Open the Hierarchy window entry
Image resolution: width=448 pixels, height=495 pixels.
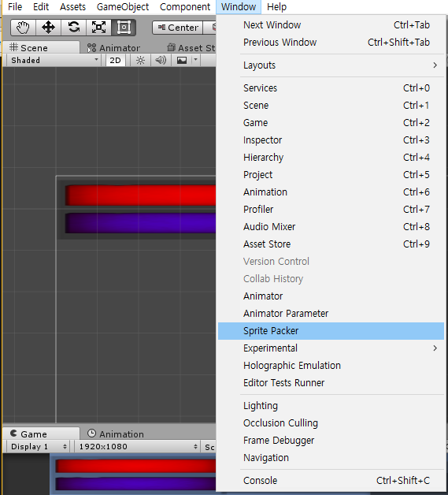pos(331,158)
